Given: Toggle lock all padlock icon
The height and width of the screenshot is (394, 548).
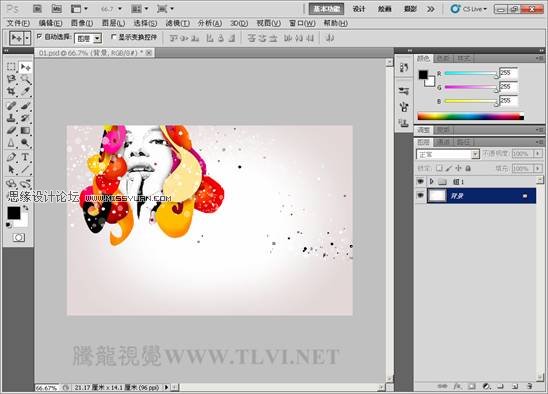Looking at the screenshot, I should tap(468, 169).
